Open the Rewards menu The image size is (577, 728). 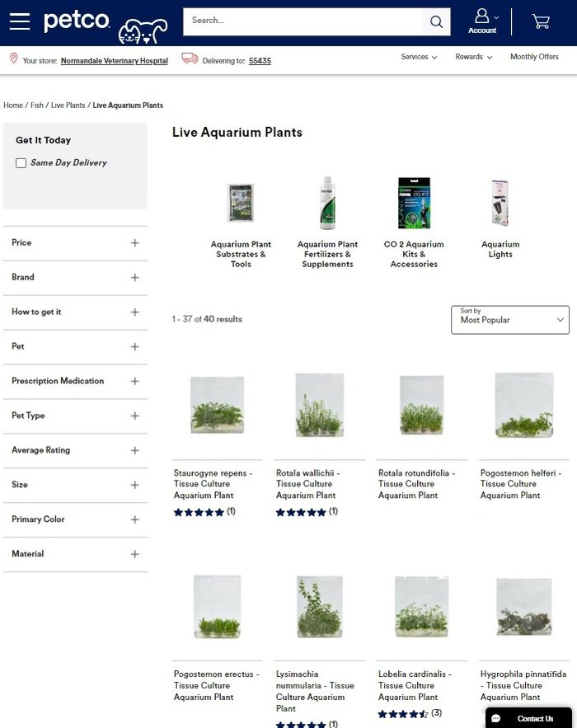[x=473, y=57]
